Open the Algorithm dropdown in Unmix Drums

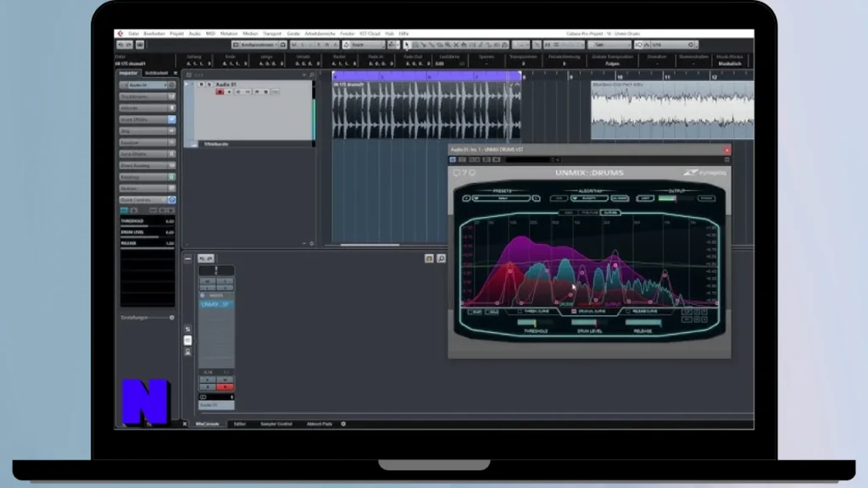pos(589,198)
